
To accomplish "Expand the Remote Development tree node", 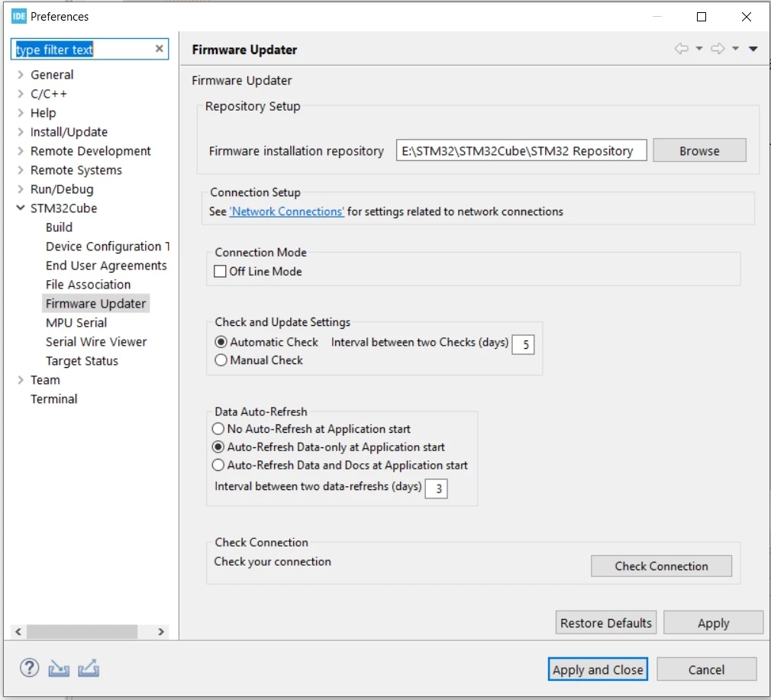I will point(20,151).
